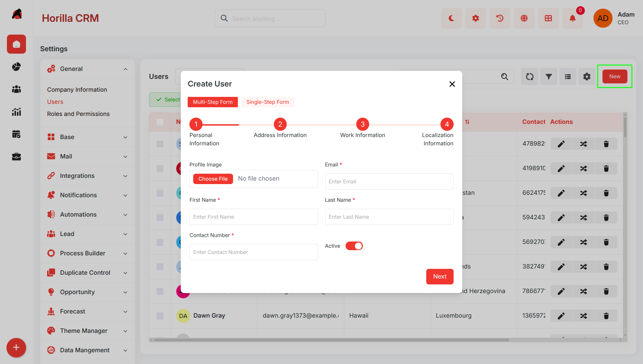643x364 pixels.
Task: Collapse the General settings section
Action: (x=87, y=69)
